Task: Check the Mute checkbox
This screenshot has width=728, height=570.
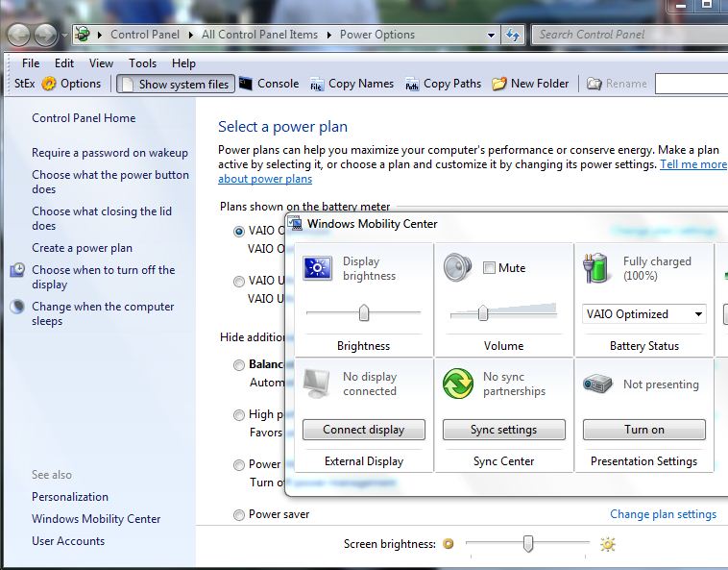Action: 489,268
